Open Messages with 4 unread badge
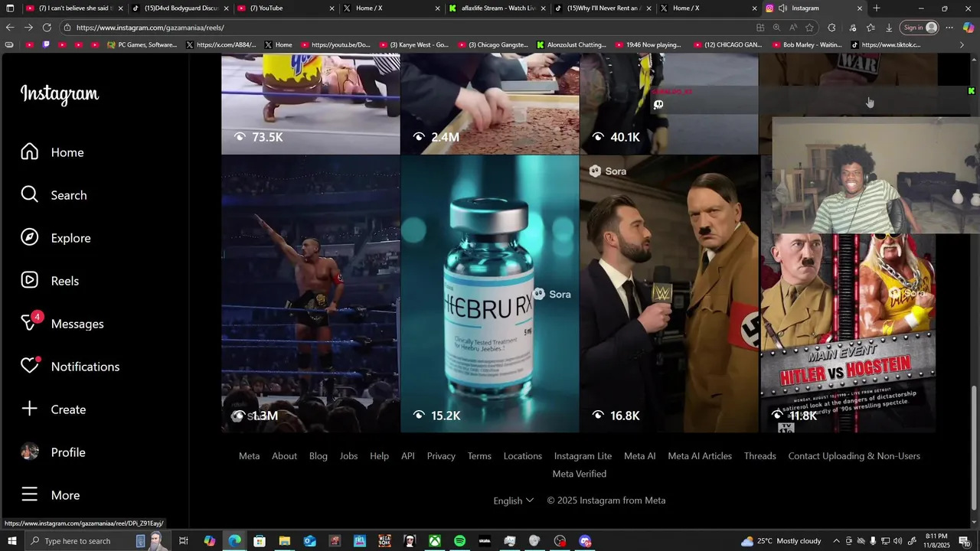Screen dimensions: 980x551 click(62, 324)
